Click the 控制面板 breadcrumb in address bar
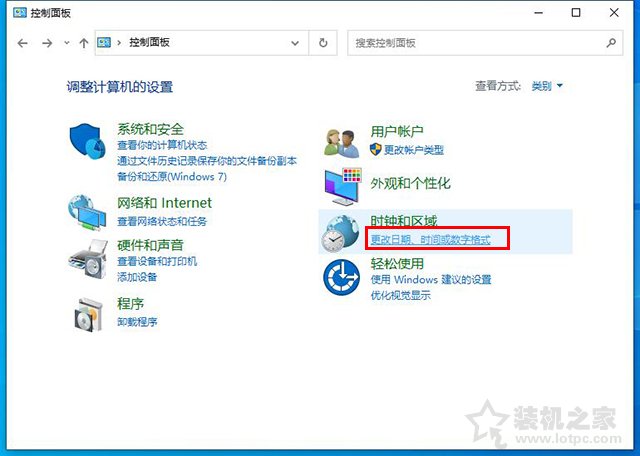The width and height of the screenshot is (640, 456). tap(149, 42)
